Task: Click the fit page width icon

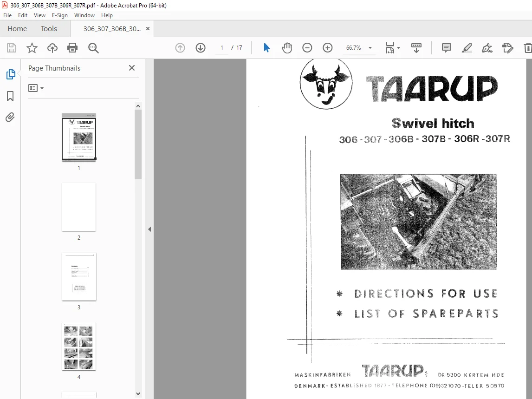Action: tap(390, 48)
